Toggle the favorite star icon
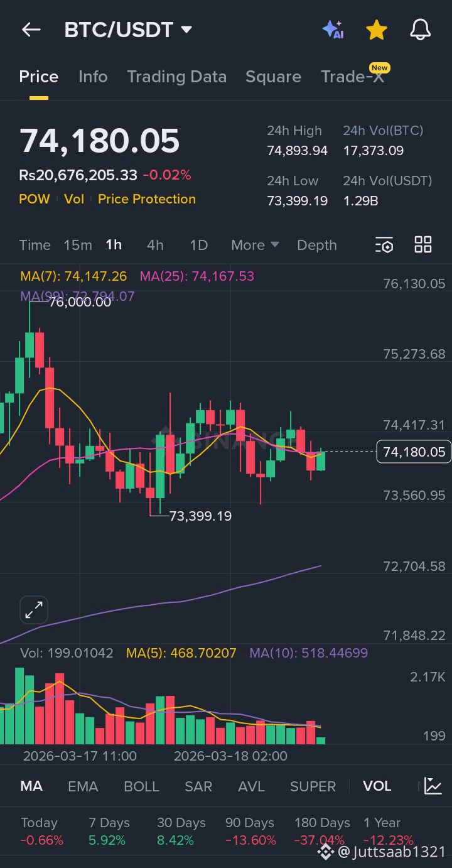Viewport: 452px width, 868px height. point(376,30)
